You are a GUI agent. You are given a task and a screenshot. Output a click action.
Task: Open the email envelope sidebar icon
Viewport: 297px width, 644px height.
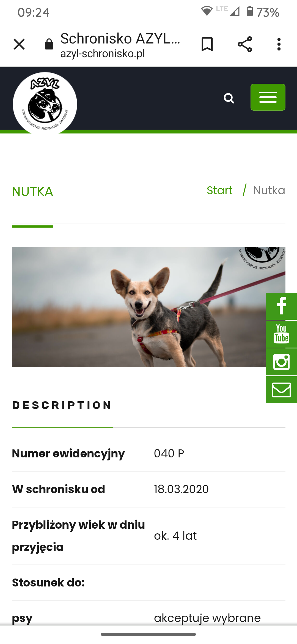click(281, 390)
